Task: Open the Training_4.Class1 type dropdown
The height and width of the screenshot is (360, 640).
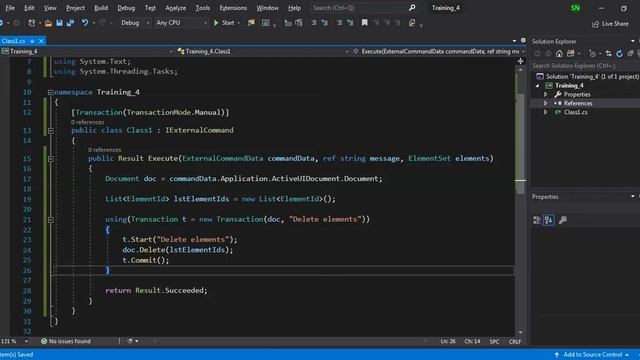Action: point(263,51)
